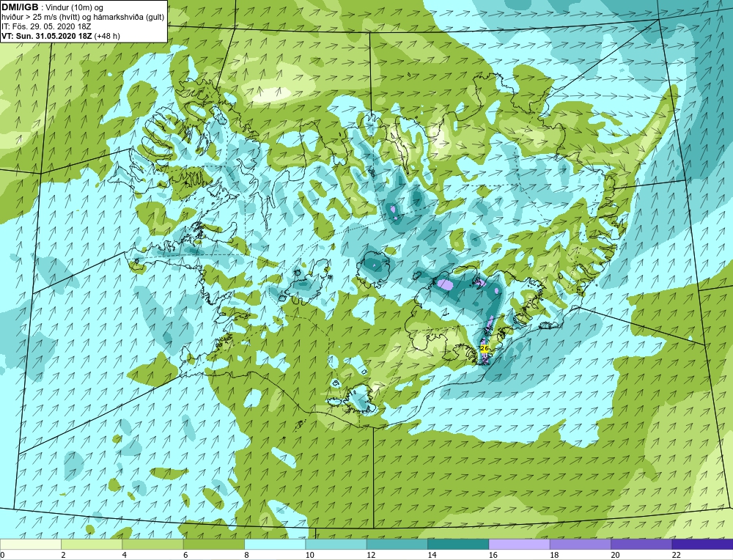Image resolution: width=733 pixels, height=560 pixels.
Task: Click the purple 18–20 m/s legend swatch
Action: tap(580, 545)
